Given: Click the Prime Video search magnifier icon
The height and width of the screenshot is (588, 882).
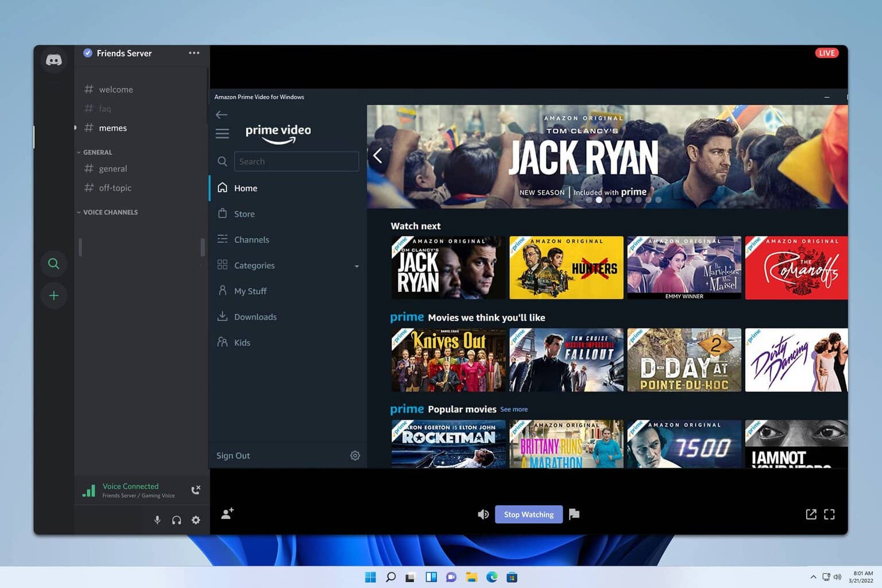Looking at the screenshot, I should [222, 161].
